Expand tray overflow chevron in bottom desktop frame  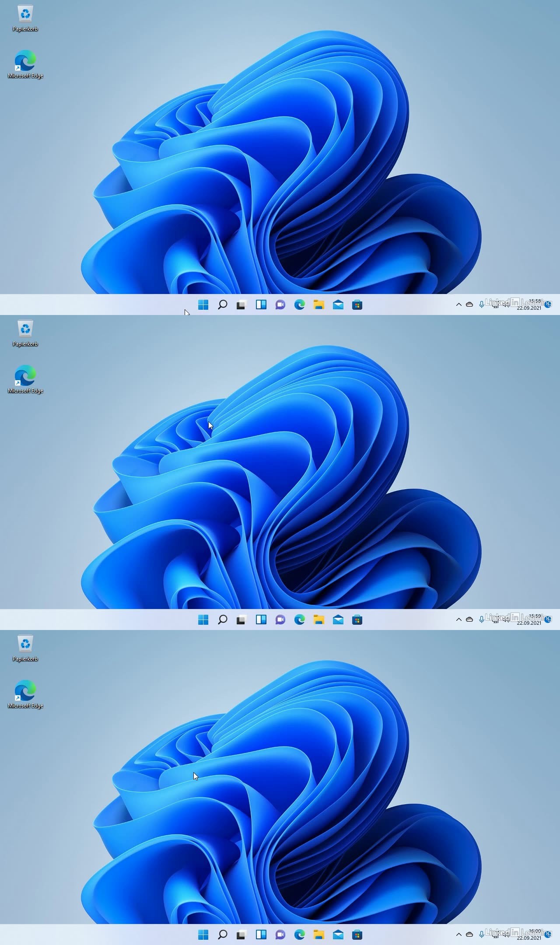[x=458, y=934]
